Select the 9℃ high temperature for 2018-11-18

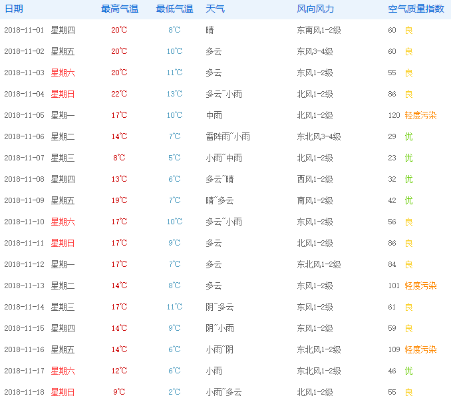pos(119,392)
